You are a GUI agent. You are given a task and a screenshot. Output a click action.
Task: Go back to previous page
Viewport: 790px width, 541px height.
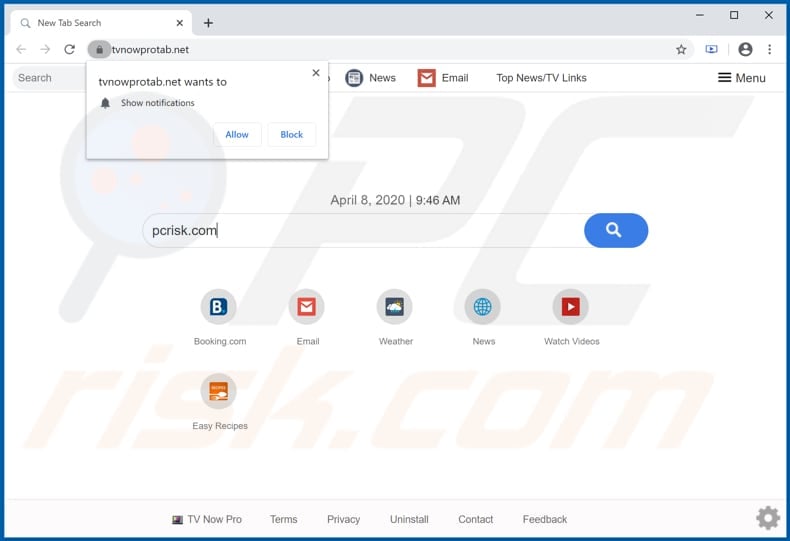coord(21,49)
